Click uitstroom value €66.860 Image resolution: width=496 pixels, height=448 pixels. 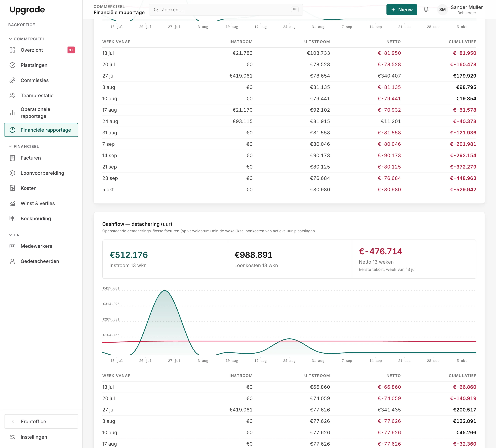coord(320,387)
